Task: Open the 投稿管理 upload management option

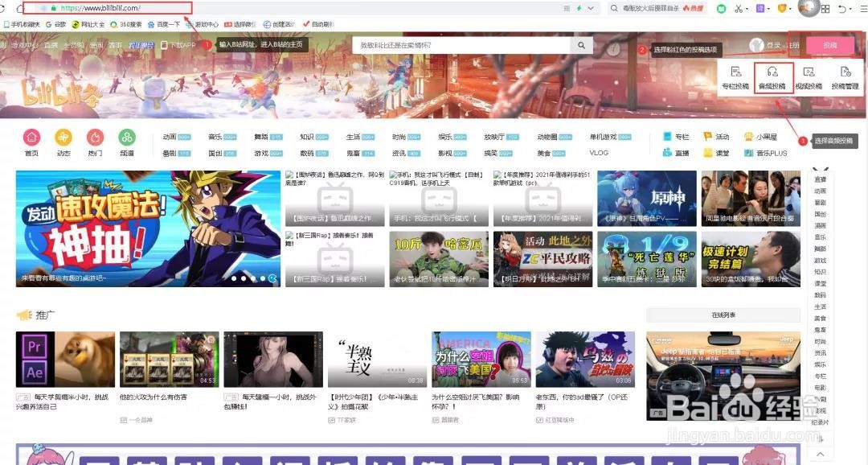Action: point(845,78)
